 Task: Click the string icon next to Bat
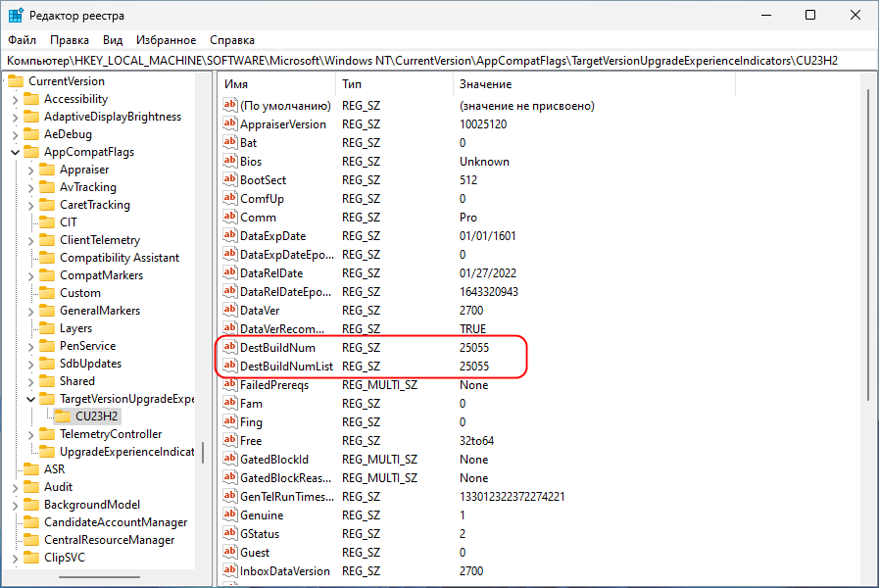click(230, 142)
